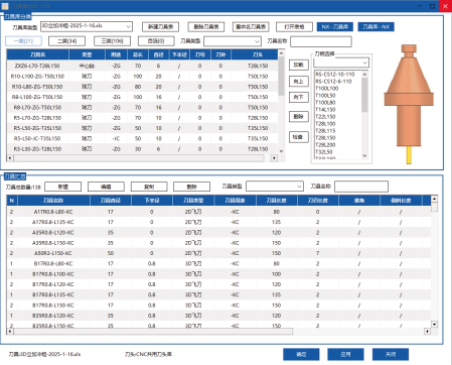
Task: Select RS-CS12-6-110 in the holder list
Action: pos(334,81)
